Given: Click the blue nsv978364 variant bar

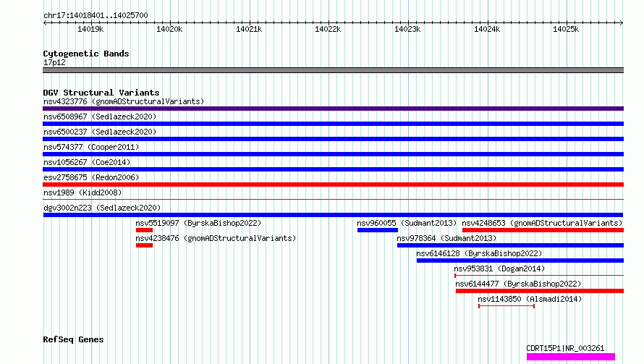Looking at the screenshot, I should (511, 245).
